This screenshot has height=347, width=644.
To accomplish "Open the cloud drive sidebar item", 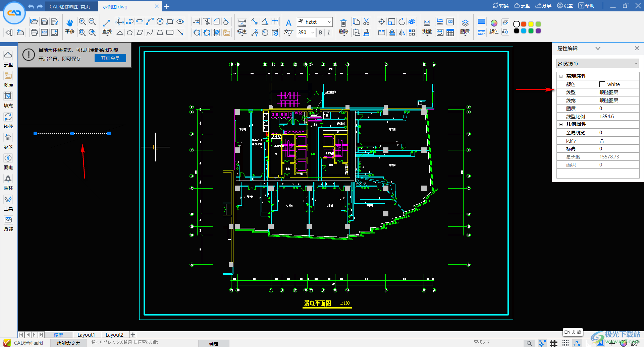I will click(8, 59).
